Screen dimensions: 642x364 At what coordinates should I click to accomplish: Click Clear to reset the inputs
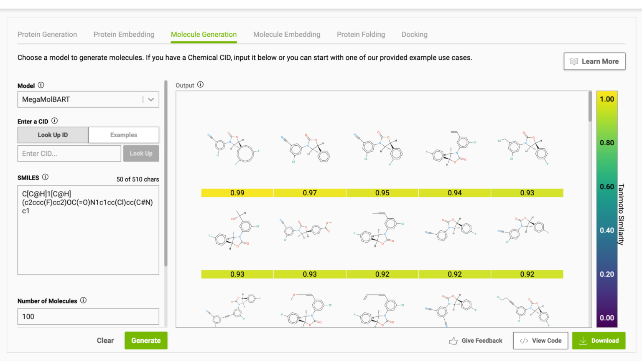click(105, 340)
